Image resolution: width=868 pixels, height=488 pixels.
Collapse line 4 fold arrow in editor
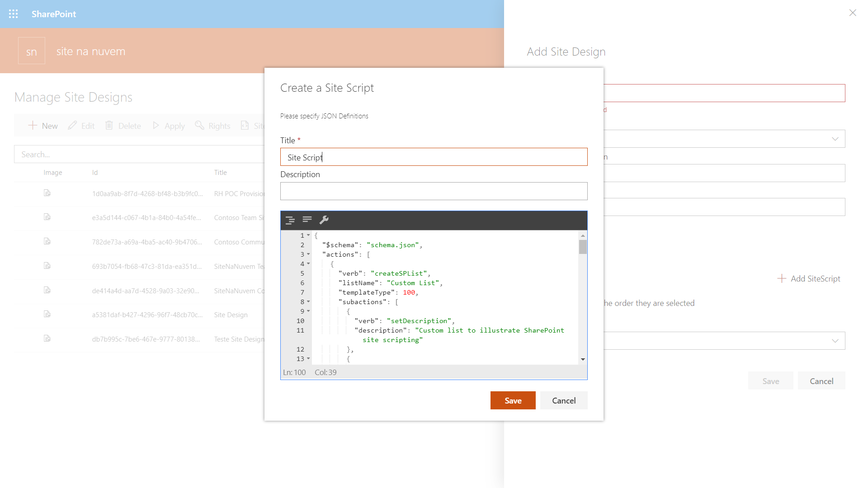click(x=308, y=263)
